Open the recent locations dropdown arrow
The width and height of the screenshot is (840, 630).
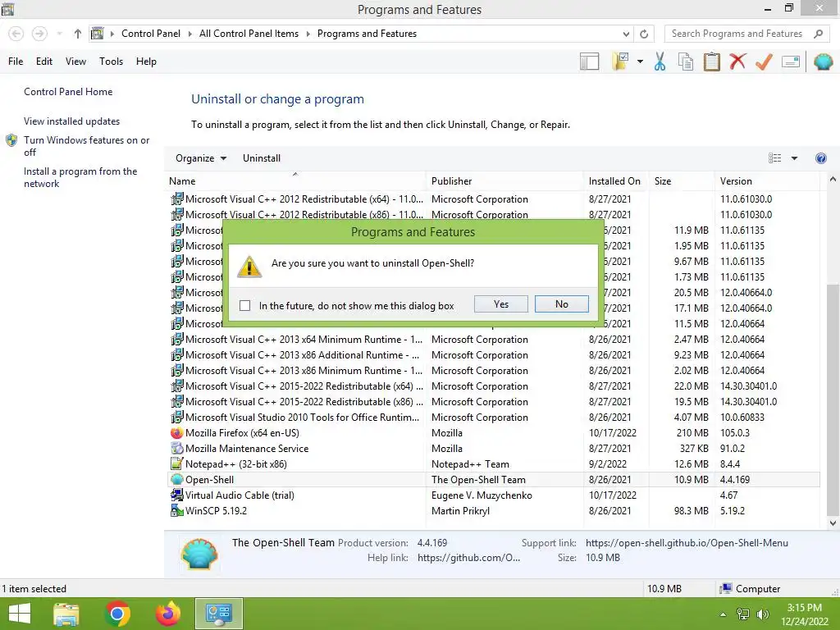(x=59, y=34)
